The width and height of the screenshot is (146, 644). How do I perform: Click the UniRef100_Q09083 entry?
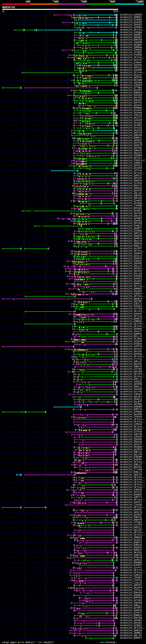point(131,22)
